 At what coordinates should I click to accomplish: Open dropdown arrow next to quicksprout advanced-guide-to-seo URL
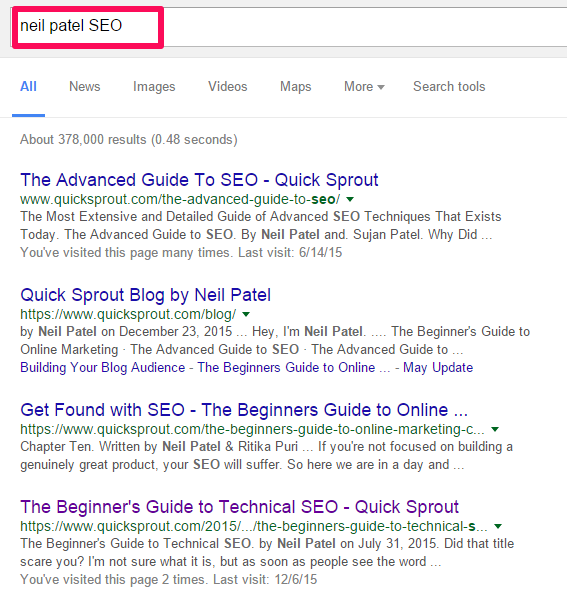coord(350,199)
